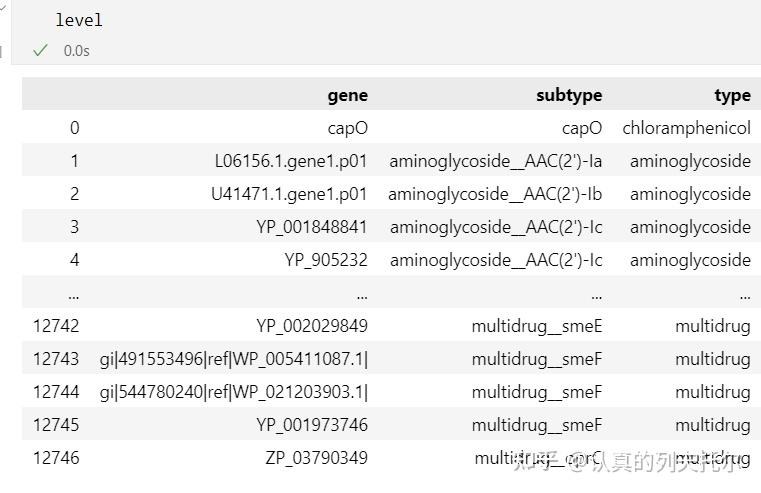Click the 0.0s execution time label
Screen dimensions: 761x493
tap(76, 50)
